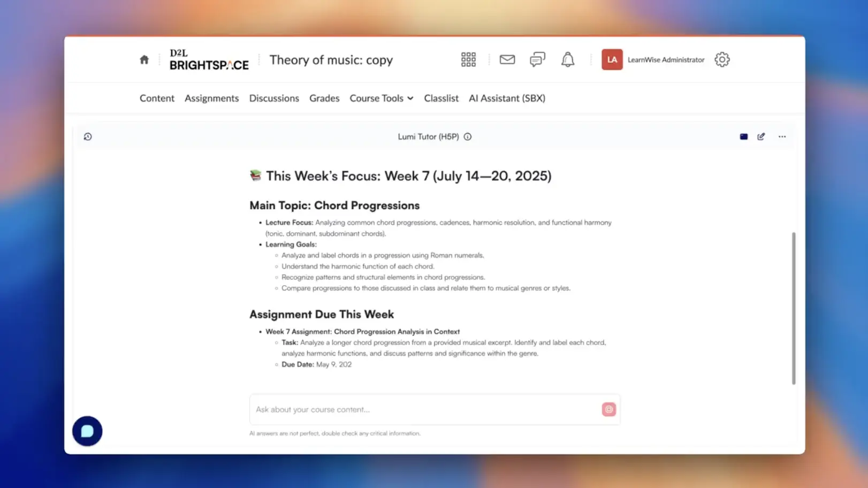The image size is (868, 488).
Task: Click 'Understand the harmonic function of each chord'
Action: (358, 266)
